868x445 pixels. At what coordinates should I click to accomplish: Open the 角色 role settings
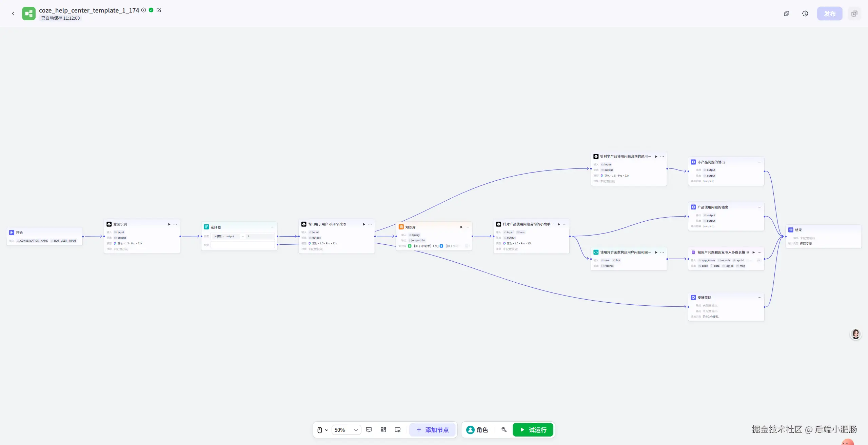click(477, 430)
